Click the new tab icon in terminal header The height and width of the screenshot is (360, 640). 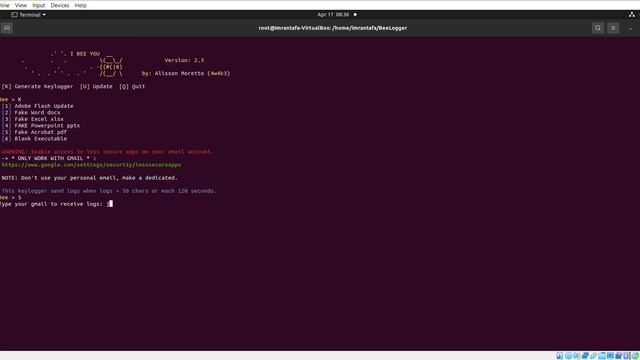(x=7, y=28)
